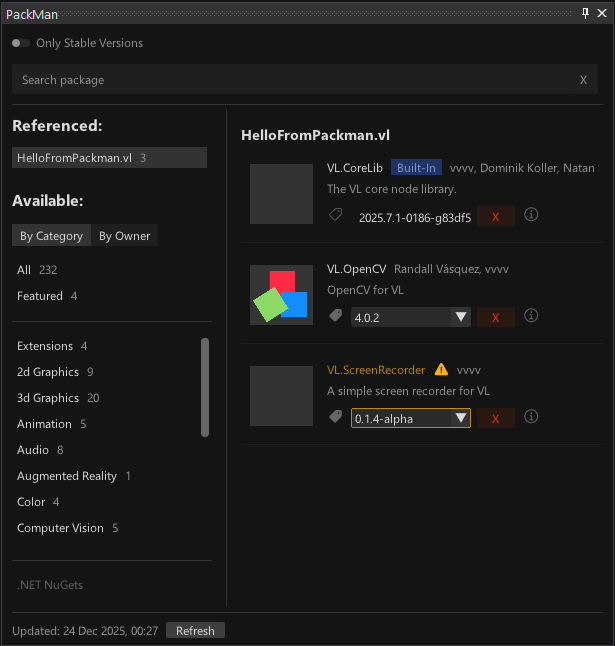
Task: Open PackMan window options dropdown arrow
Action: [x=571, y=13]
